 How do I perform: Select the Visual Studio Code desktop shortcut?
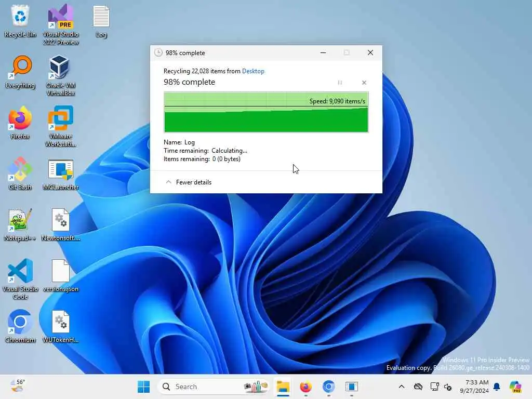coord(20,279)
